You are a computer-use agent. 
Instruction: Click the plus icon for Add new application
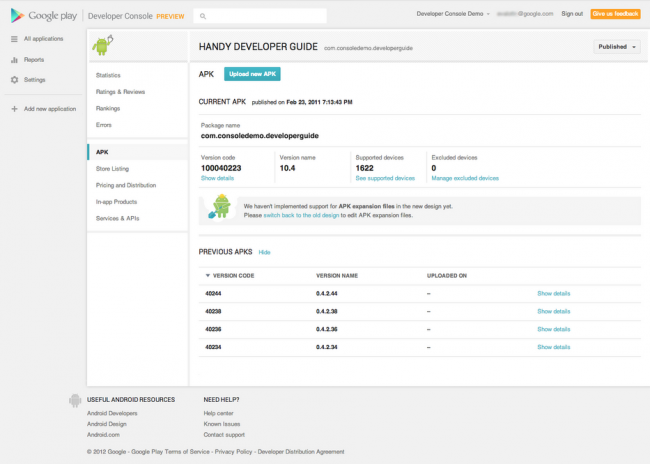pyautogui.click(x=15, y=109)
